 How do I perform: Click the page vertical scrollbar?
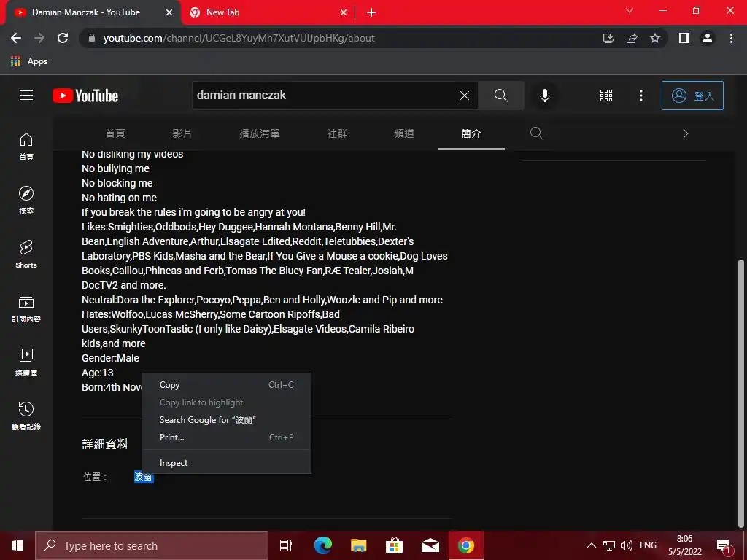pyautogui.click(x=741, y=393)
